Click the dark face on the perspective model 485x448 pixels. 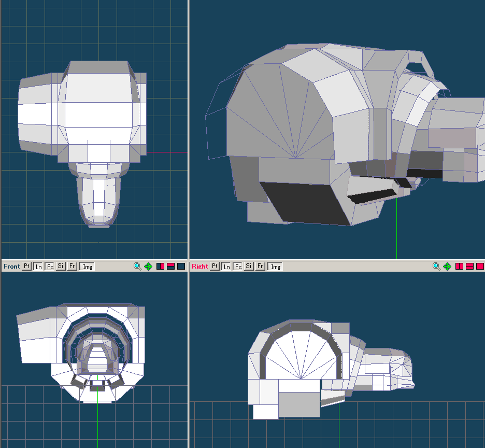[x=306, y=202]
